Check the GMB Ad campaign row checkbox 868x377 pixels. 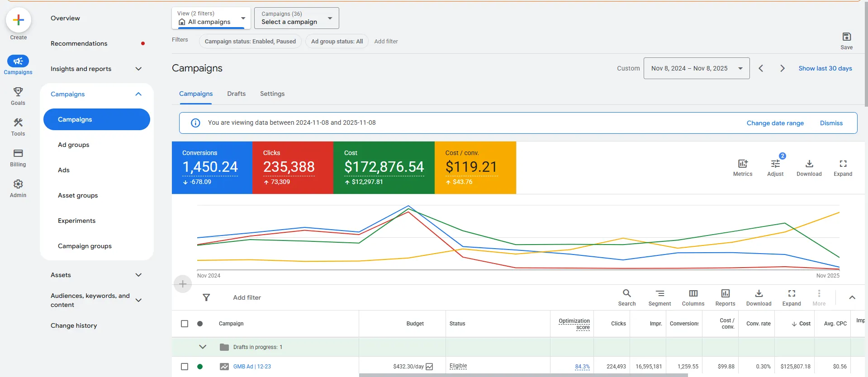(185, 367)
